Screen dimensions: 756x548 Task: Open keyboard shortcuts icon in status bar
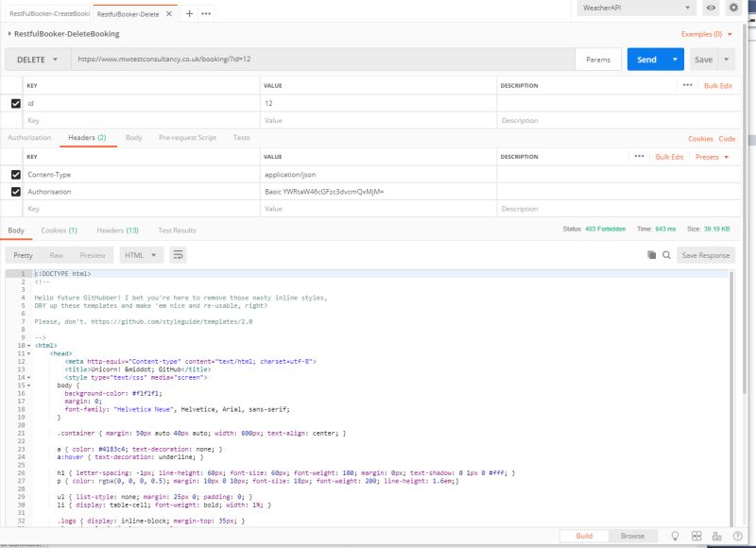coord(717,536)
